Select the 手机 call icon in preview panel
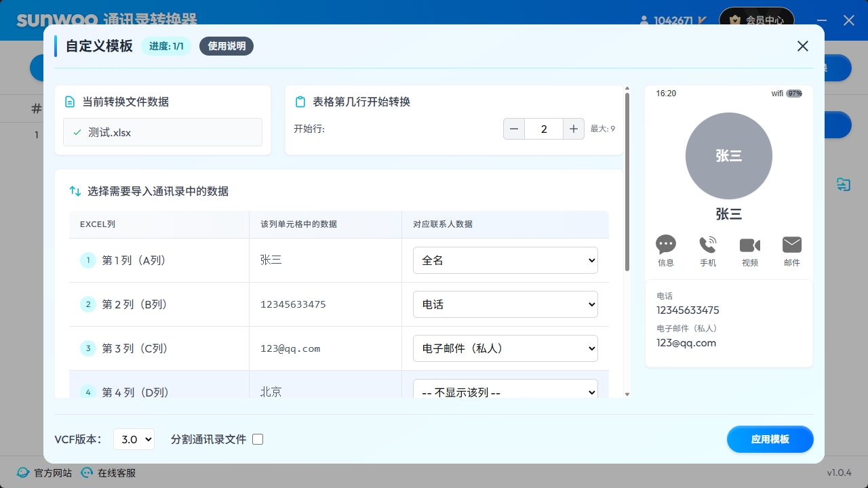This screenshot has width=868, height=488. 708,245
